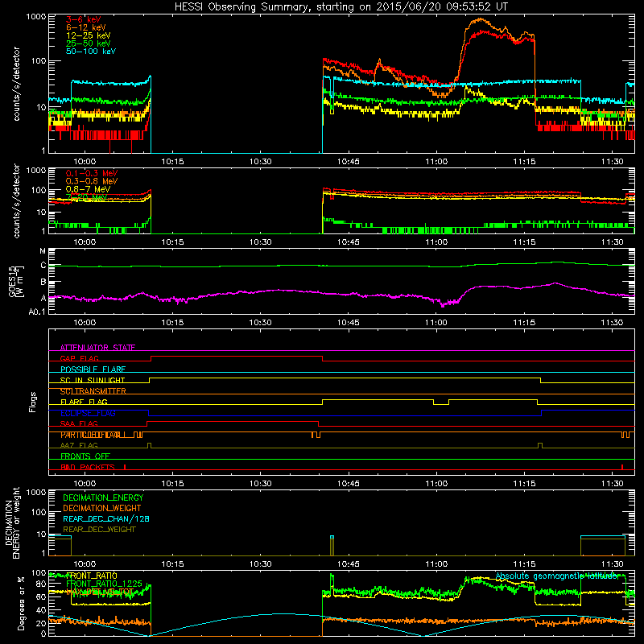Click 10:45 tick label under the top panel

(x=349, y=162)
